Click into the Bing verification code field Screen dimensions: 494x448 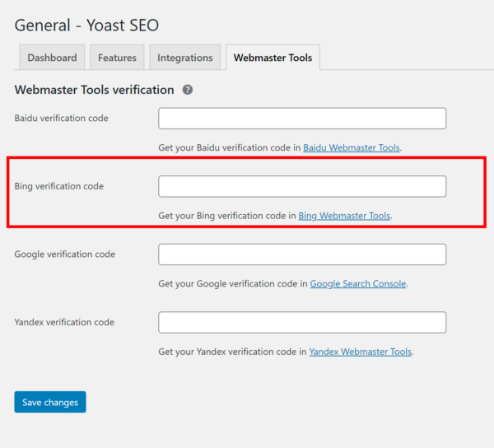(x=302, y=186)
